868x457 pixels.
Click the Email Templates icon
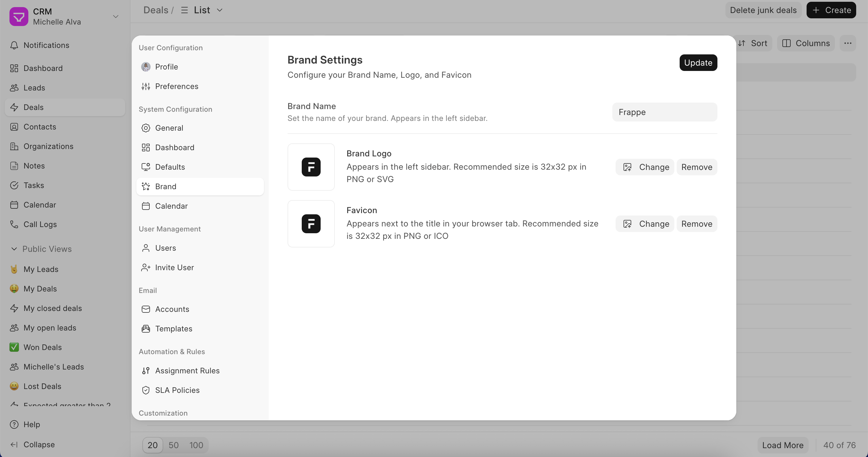click(x=146, y=329)
